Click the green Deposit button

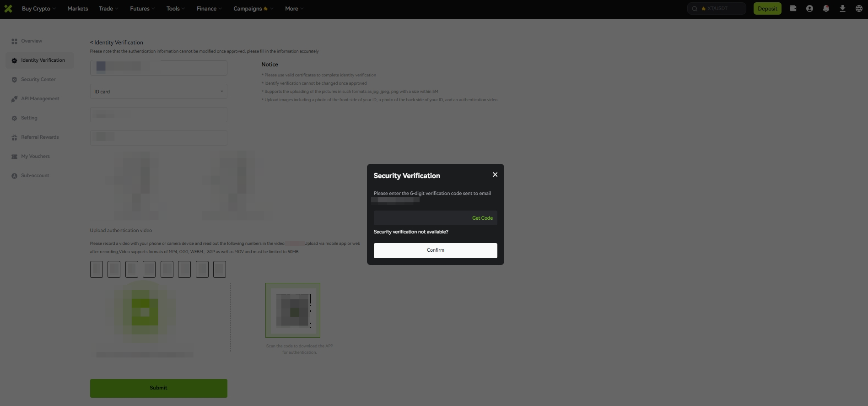[x=767, y=9]
